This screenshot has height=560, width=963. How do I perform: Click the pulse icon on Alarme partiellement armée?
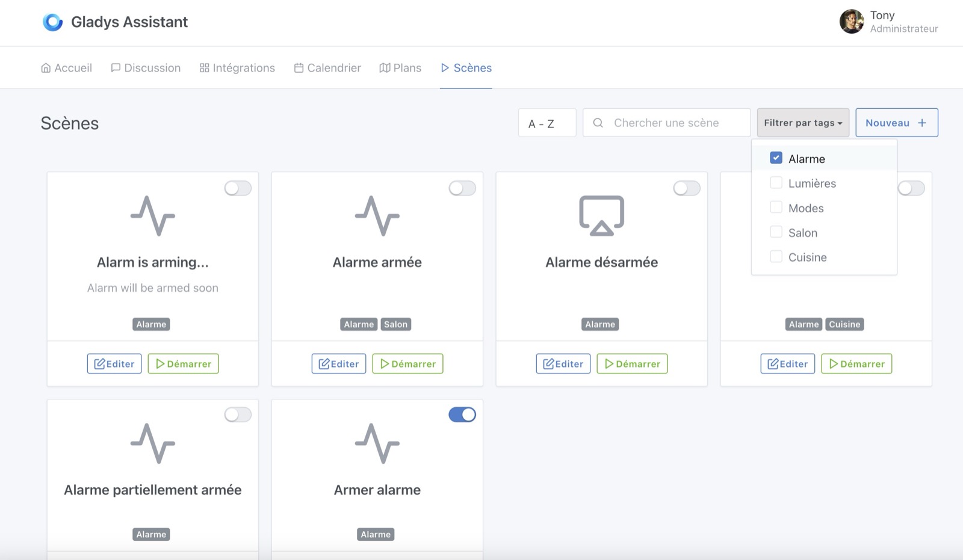point(153,443)
